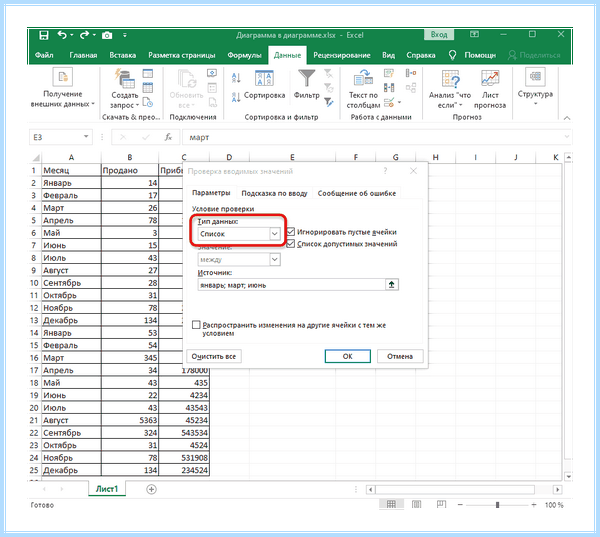Open the Подсказка по вводу dialog tab
Image resolution: width=600 pixels, height=537 pixels.
click(274, 193)
